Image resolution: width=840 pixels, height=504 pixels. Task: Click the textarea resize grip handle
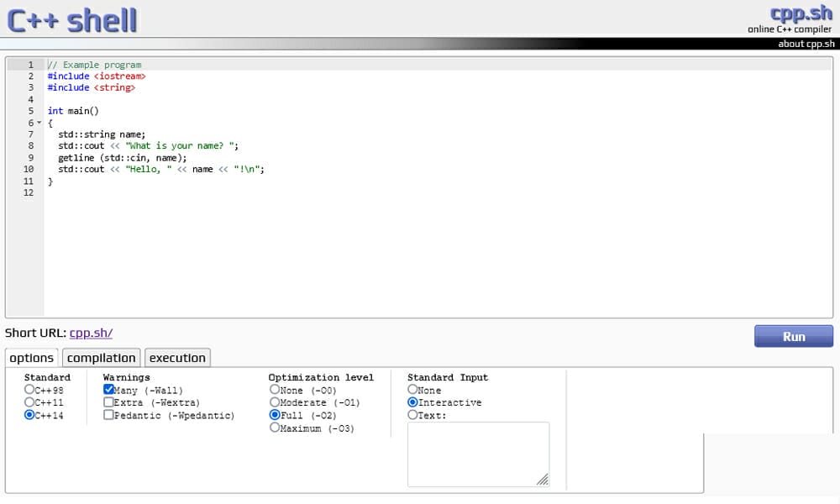pyautogui.click(x=544, y=480)
